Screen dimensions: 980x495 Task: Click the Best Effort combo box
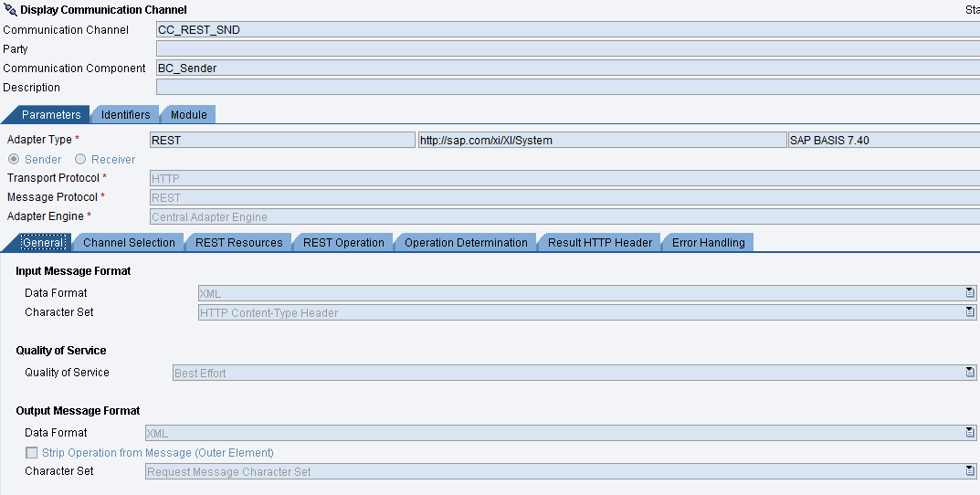574,373
